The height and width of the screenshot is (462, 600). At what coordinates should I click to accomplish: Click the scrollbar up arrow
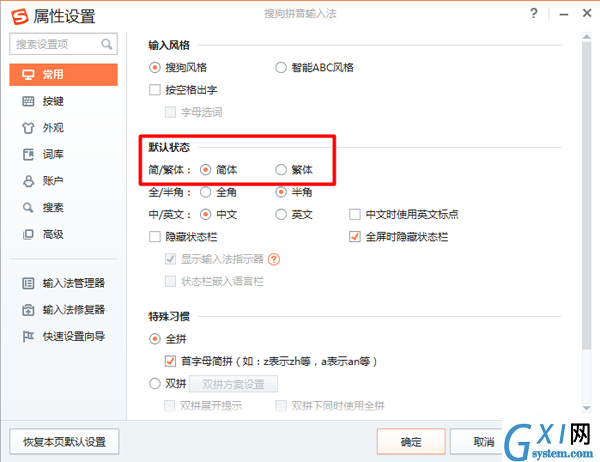pyautogui.click(x=586, y=37)
